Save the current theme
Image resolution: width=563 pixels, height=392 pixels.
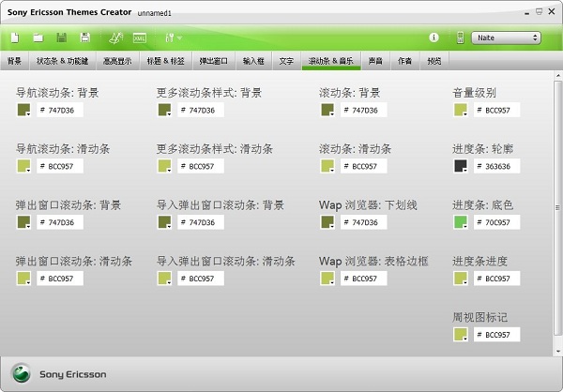[62, 38]
